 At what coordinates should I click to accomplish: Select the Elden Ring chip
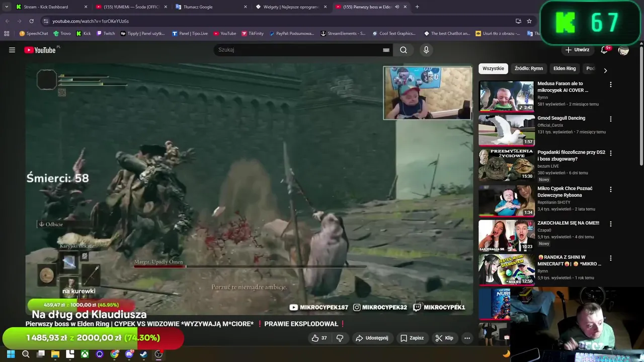point(565,68)
